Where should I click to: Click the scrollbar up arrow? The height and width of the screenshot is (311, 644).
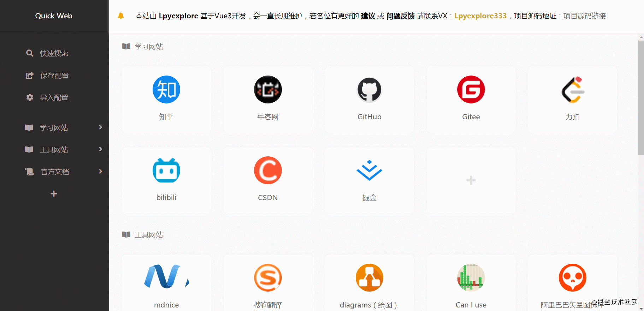[641, 37]
